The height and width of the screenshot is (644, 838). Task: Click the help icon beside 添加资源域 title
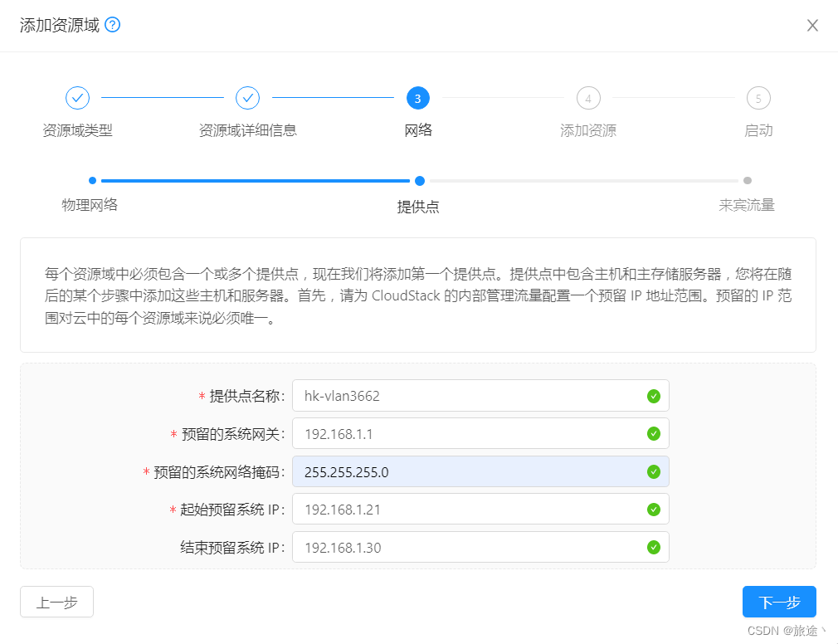point(112,25)
